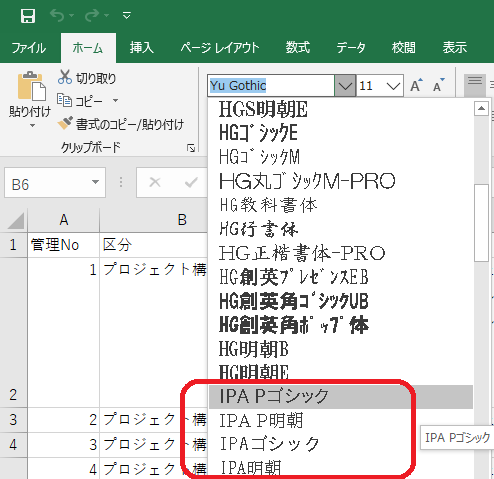The width and height of the screenshot is (494, 479).
Task: Click the increase font size icon
Action: pyautogui.click(x=417, y=85)
